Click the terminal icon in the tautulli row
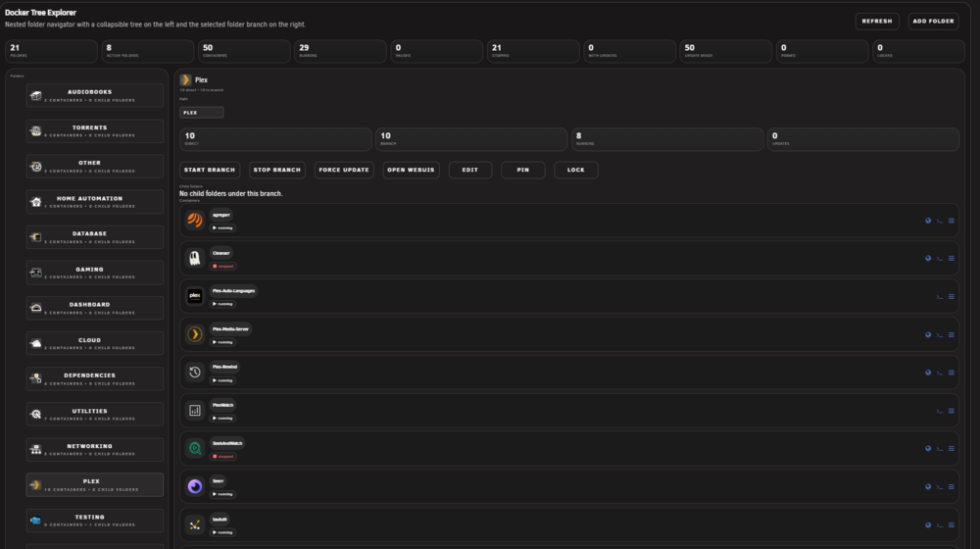 pyautogui.click(x=940, y=524)
